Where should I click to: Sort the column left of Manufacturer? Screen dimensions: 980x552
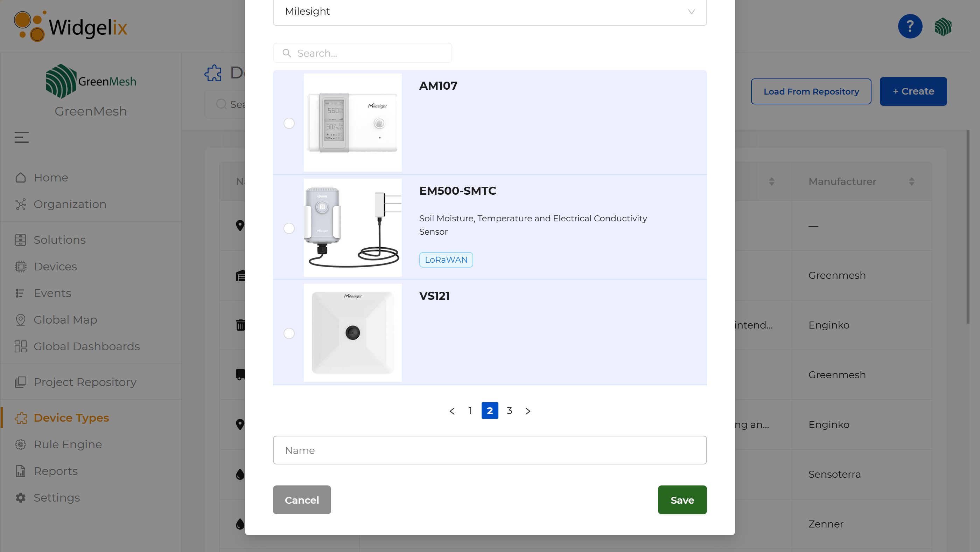point(771,181)
